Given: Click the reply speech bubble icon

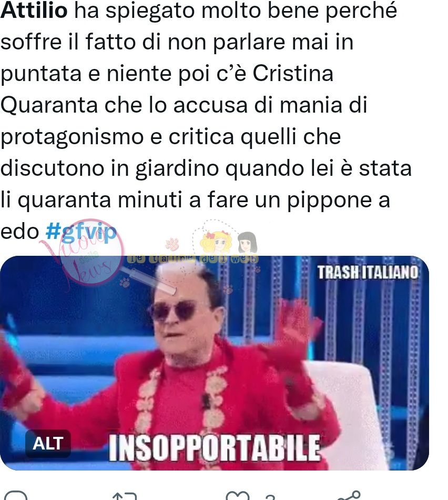Looking at the screenshot, I should [x=16, y=496].
